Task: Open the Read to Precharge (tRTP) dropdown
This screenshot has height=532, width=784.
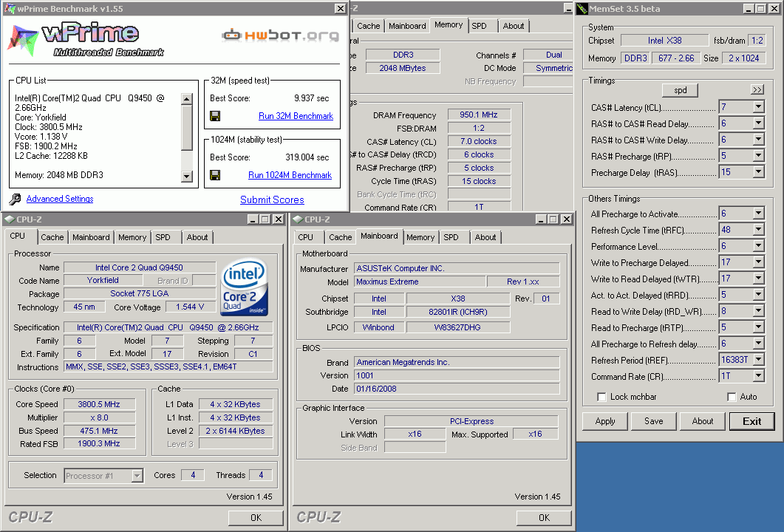Action: pyautogui.click(x=758, y=327)
